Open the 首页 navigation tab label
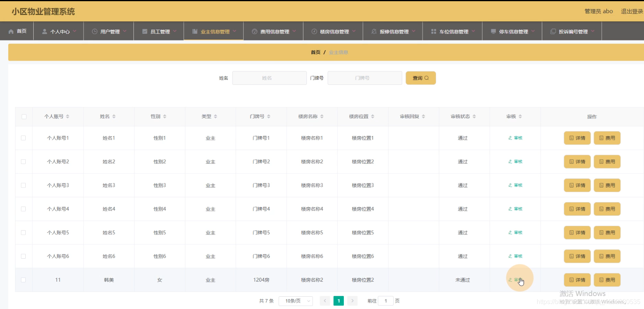 tap(22, 31)
